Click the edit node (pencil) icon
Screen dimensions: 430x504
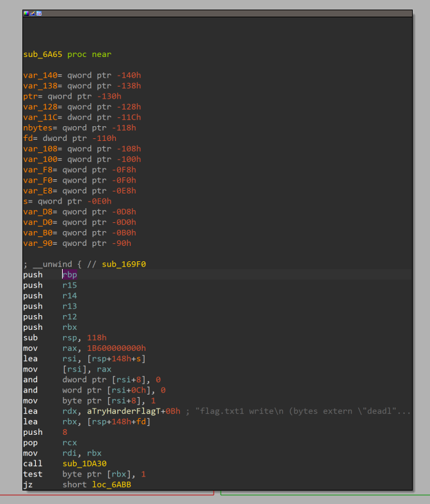tap(33, 13)
